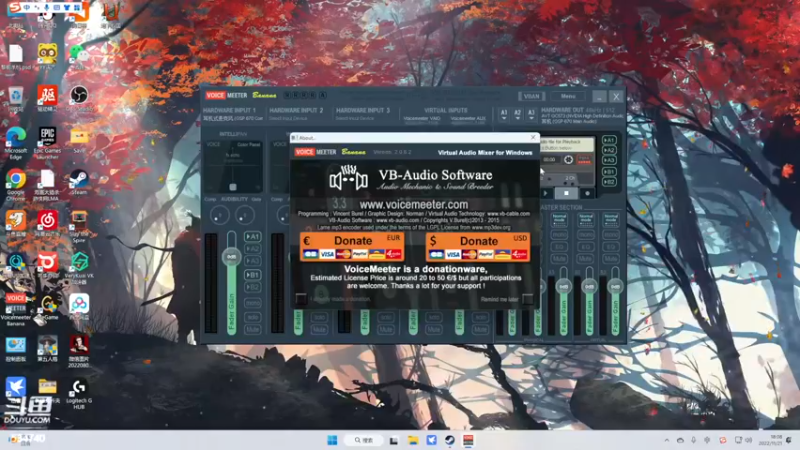Toggle mono on the last master bus
The width and height of the screenshot is (800, 450).
611,235
